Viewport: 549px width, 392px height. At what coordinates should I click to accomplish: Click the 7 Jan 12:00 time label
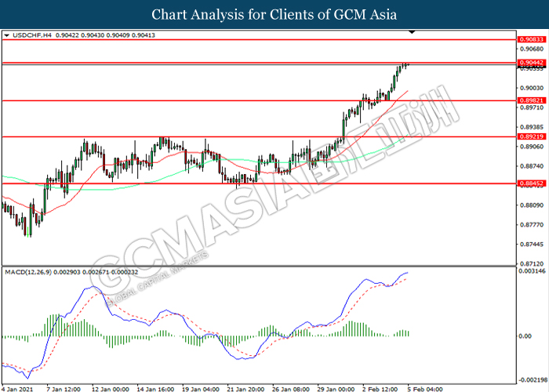pyautogui.click(x=64, y=389)
